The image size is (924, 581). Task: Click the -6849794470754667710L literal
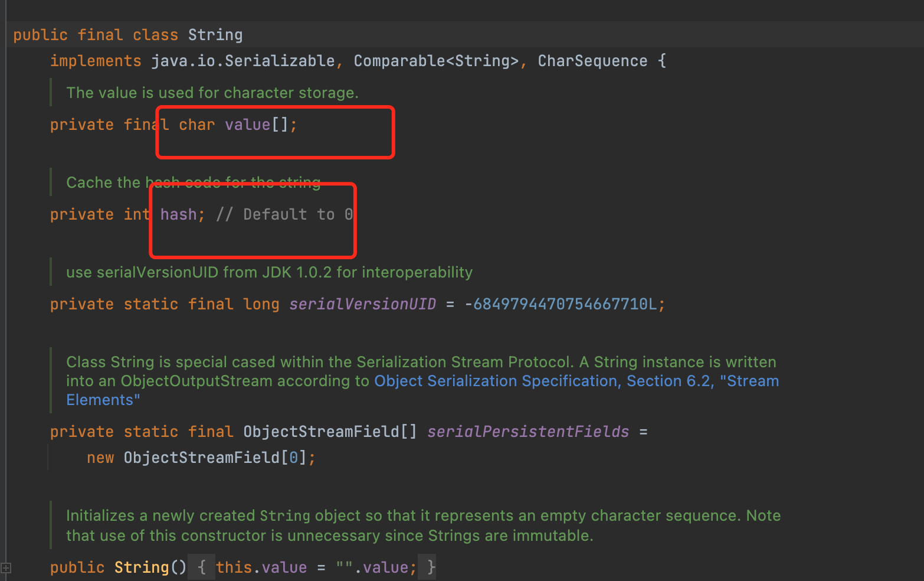coord(561,304)
